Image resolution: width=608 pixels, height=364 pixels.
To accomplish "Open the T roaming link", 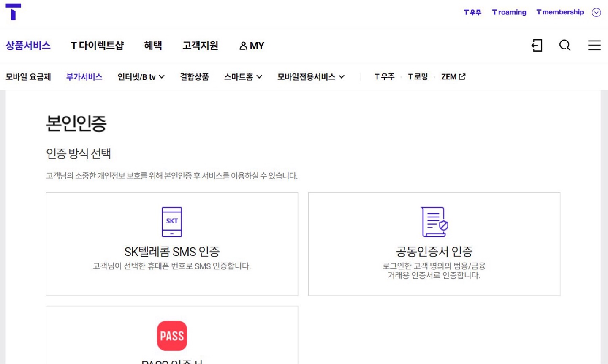I will click(508, 12).
